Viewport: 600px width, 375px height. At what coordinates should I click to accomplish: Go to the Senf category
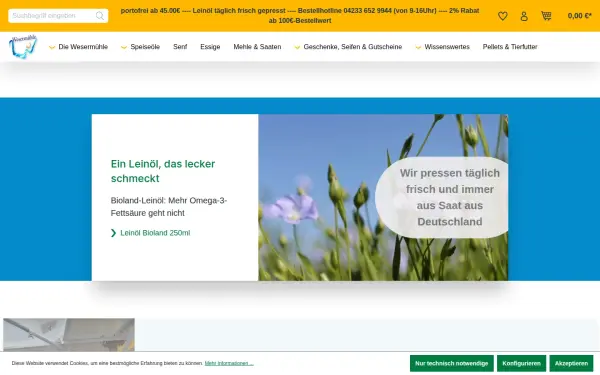[x=180, y=47]
